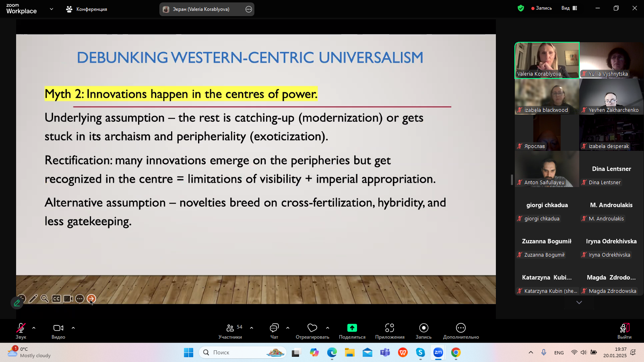Open the Отреагировать reactions menu
Image resolution: width=644 pixels, height=362 pixels.
[x=312, y=331]
